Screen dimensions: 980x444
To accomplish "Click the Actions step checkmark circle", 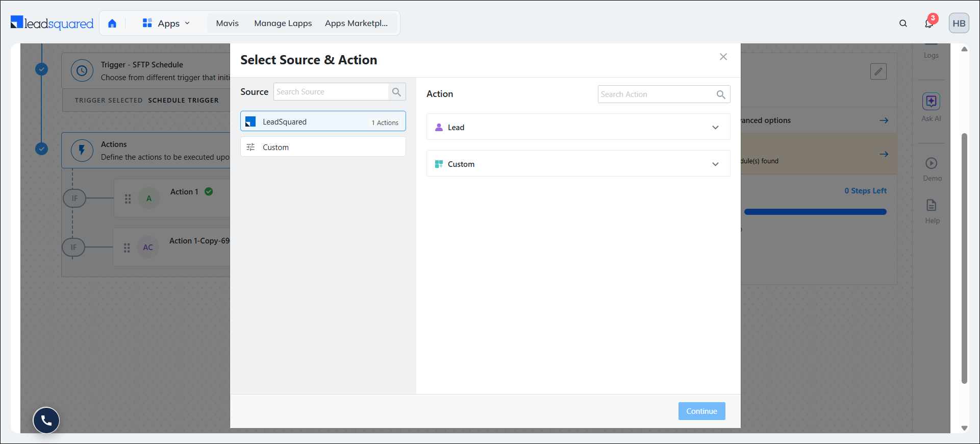I will coord(42,149).
